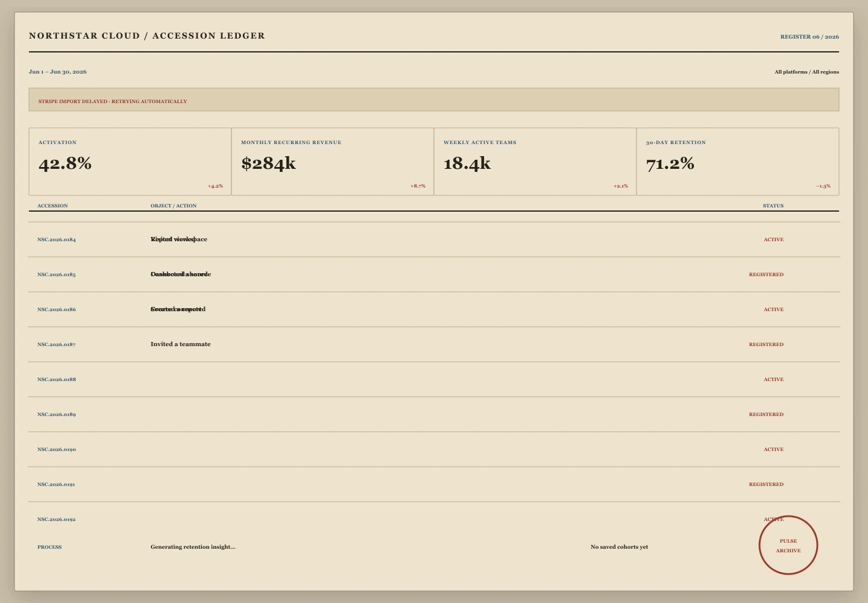Select the Activation 42.8% card
Image resolution: width=868 pixels, height=603 pixels.
click(x=130, y=162)
